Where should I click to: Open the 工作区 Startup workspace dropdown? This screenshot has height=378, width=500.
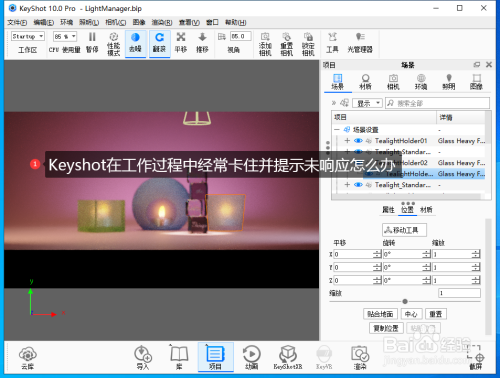(x=28, y=36)
